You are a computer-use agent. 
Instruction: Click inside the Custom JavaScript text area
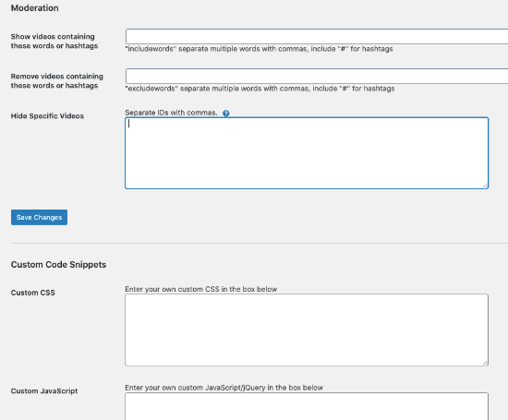click(x=307, y=406)
